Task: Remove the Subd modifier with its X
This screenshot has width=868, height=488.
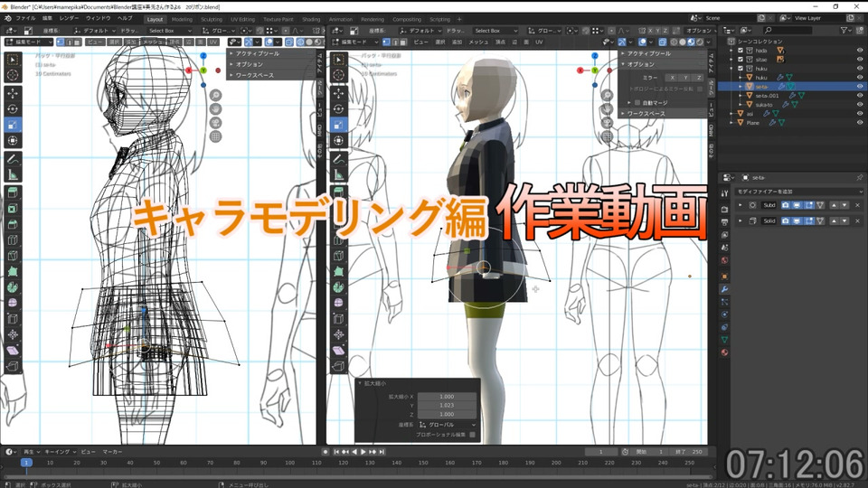Action: 857,205
